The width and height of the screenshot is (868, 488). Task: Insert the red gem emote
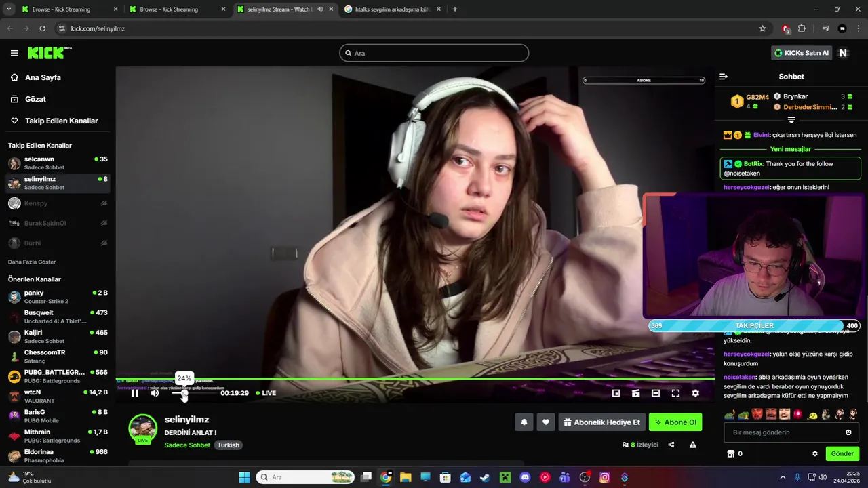tap(798, 414)
